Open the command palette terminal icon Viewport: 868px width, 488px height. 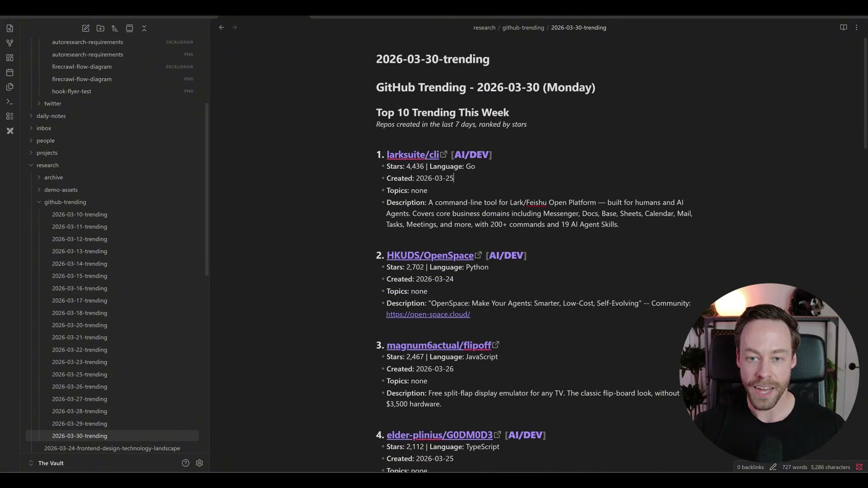pyautogui.click(x=10, y=102)
